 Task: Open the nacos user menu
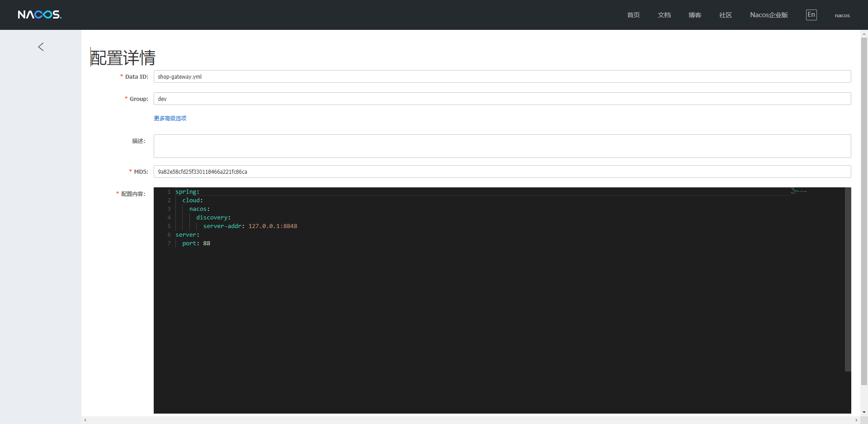tap(842, 15)
